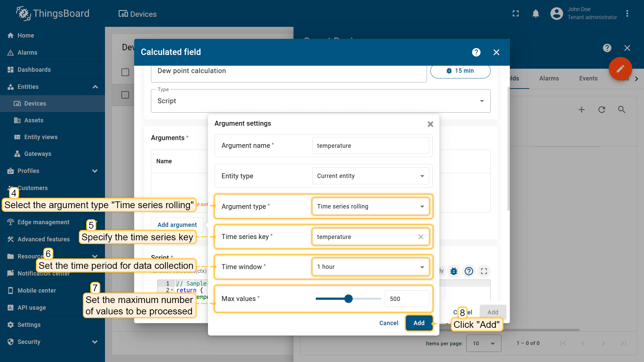The width and height of the screenshot is (644, 362).
Task: Click the search icon in table toolbar
Action: tap(622, 110)
